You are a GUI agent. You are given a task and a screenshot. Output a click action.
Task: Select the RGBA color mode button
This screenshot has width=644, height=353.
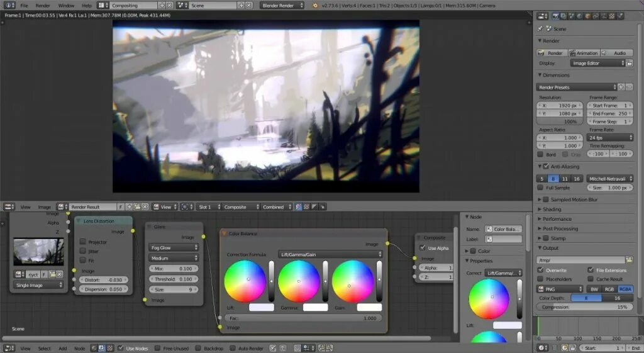pos(625,289)
